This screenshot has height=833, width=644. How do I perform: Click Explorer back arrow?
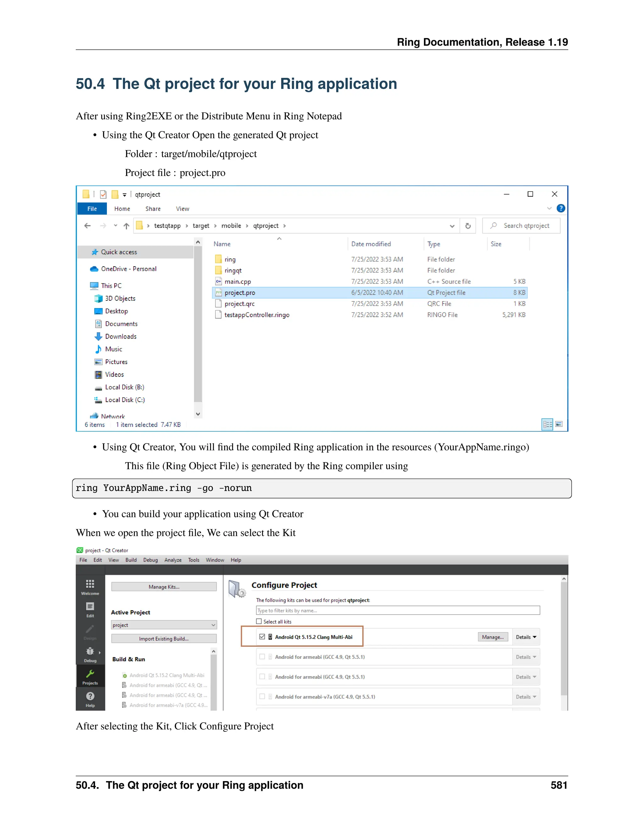87,226
